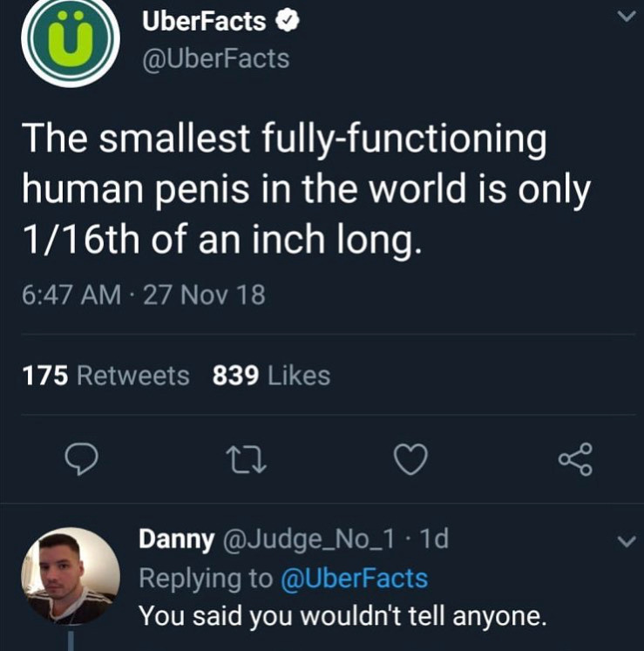Open Danny's profile picture
Image resolution: width=644 pixels, height=651 pixels.
pyautogui.click(x=71, y=576)
